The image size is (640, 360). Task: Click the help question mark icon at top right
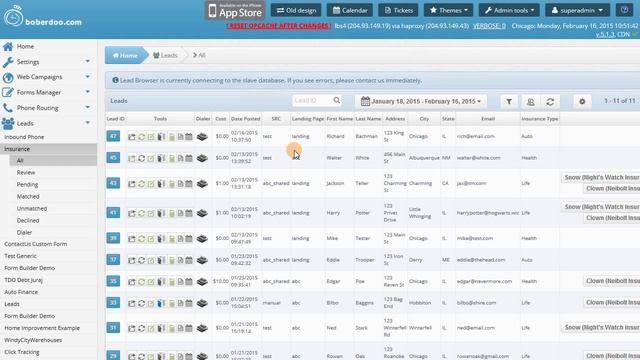(x=624, y=10)
